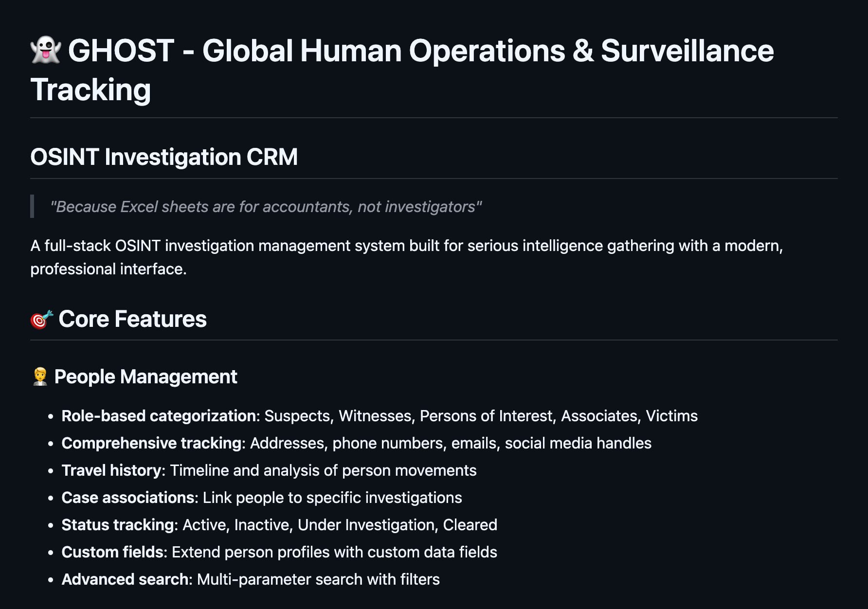The image size is (868, 609).
Task: Click the "Global Human Operations & Surveillance" title text
Action: (488, 51)
